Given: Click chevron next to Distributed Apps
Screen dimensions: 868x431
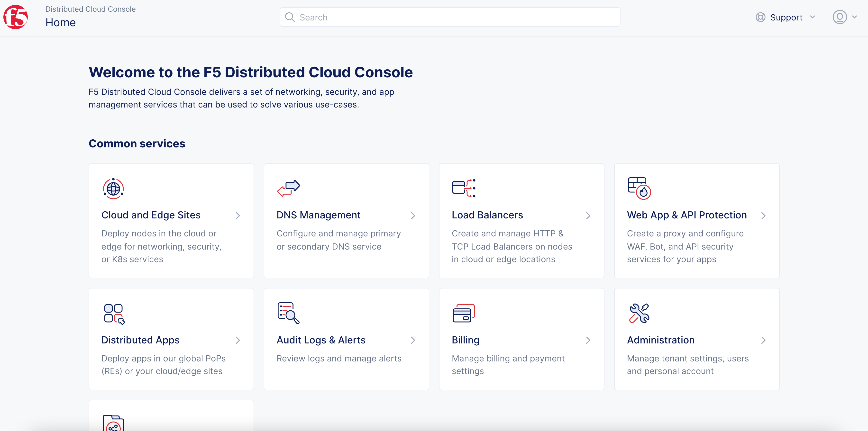Looking at the screenshot, I should (238, 341).
